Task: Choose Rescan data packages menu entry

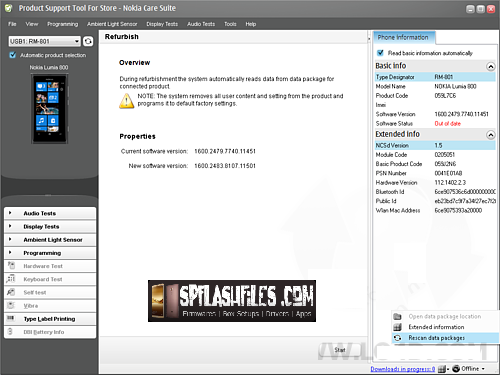Action: (x=445, y=338)
